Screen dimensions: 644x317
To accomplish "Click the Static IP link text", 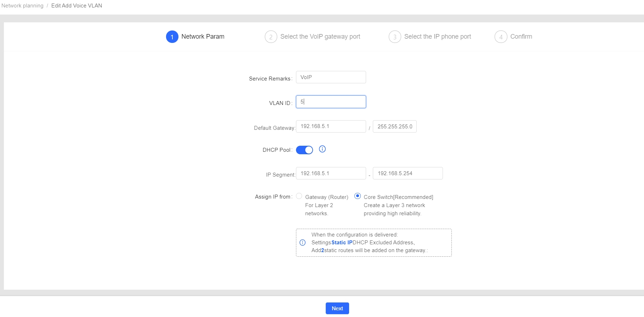I will click(342, 243).
